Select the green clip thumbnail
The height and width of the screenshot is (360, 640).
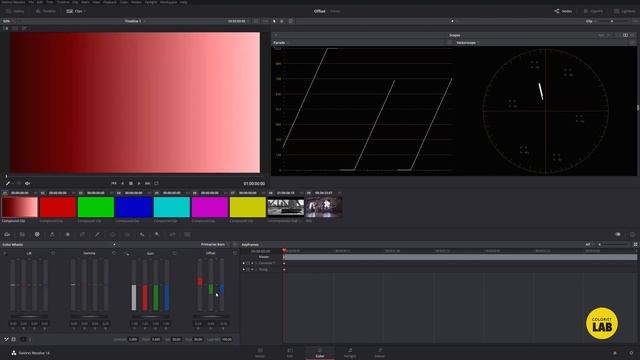click(x=96, y=207)
